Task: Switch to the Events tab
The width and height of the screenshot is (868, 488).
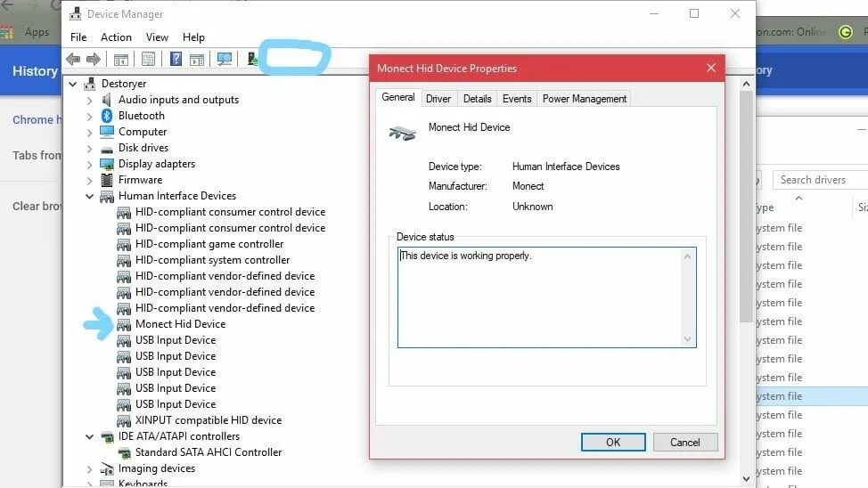Action: point(517,99)
